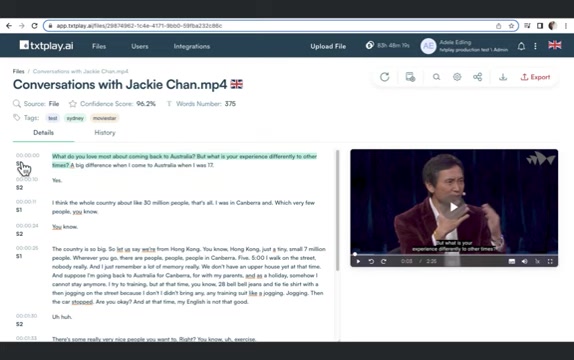Image resolution: width=574 pixels, height=360 pixels.
Task: Click the Export button
Action: tap(535, 77)
